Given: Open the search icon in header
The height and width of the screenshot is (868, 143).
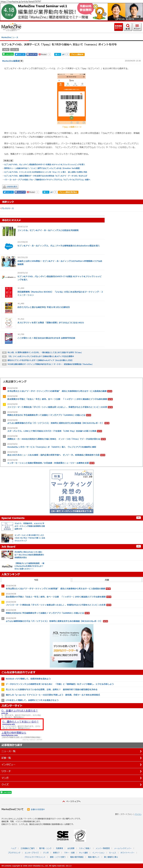Looking at the screenshot, I should (127, 27).
